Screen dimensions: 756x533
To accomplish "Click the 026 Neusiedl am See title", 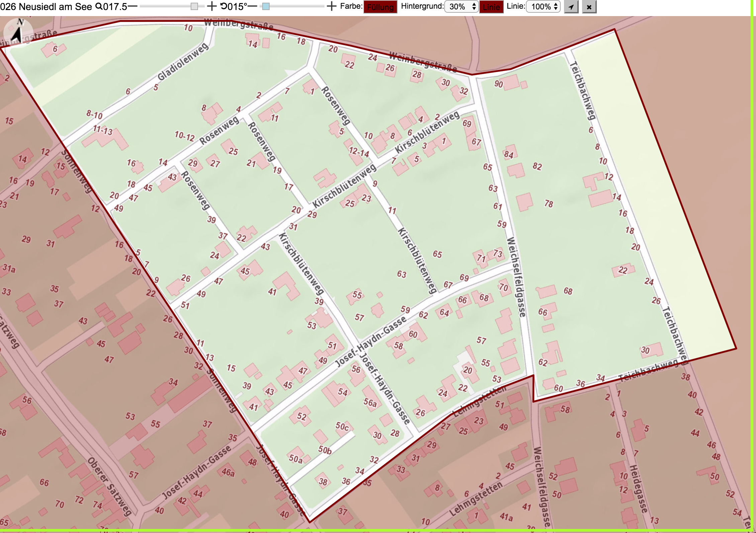I will coord(46,6).
